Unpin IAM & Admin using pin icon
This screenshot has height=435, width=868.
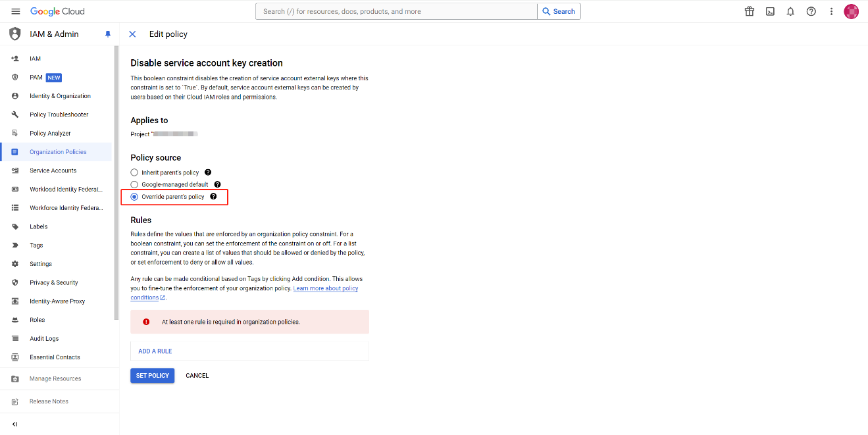(x=108, y=34)
